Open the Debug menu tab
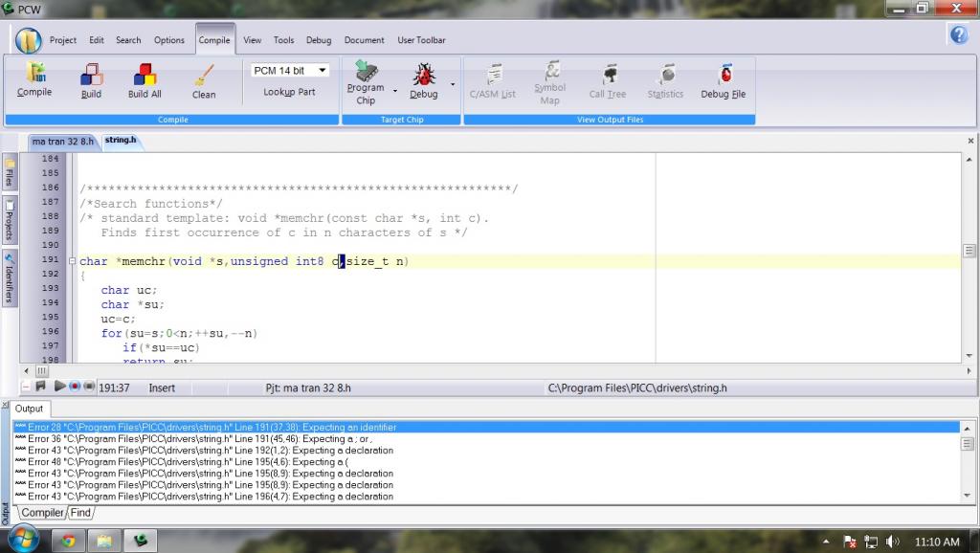The width and height of the screenshot is (980, 553). 319,40
